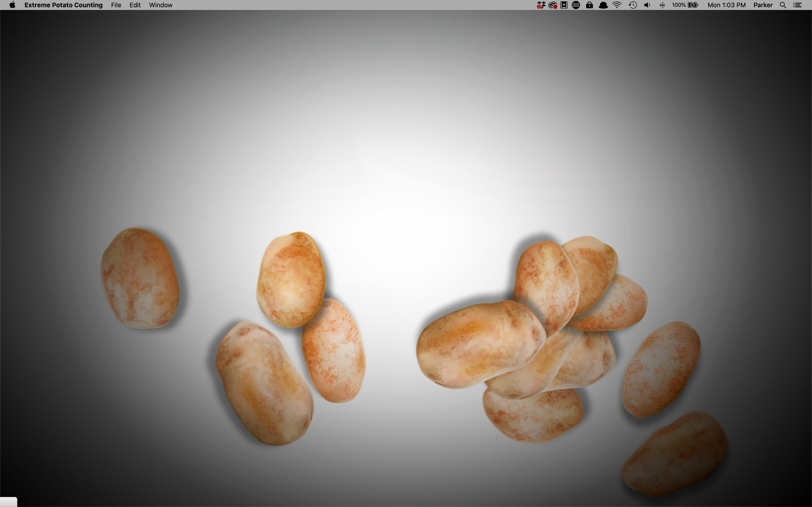812x507 pixels.
Task: Open the Edit menu
Action: click(135, 5)
